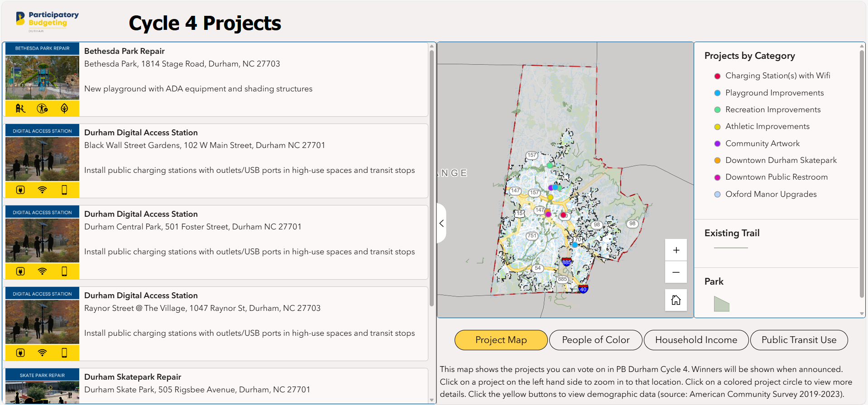The height and width of the screenshot is (405, 868).
Task: Reset map to home extent
Action: click(676, 300)
